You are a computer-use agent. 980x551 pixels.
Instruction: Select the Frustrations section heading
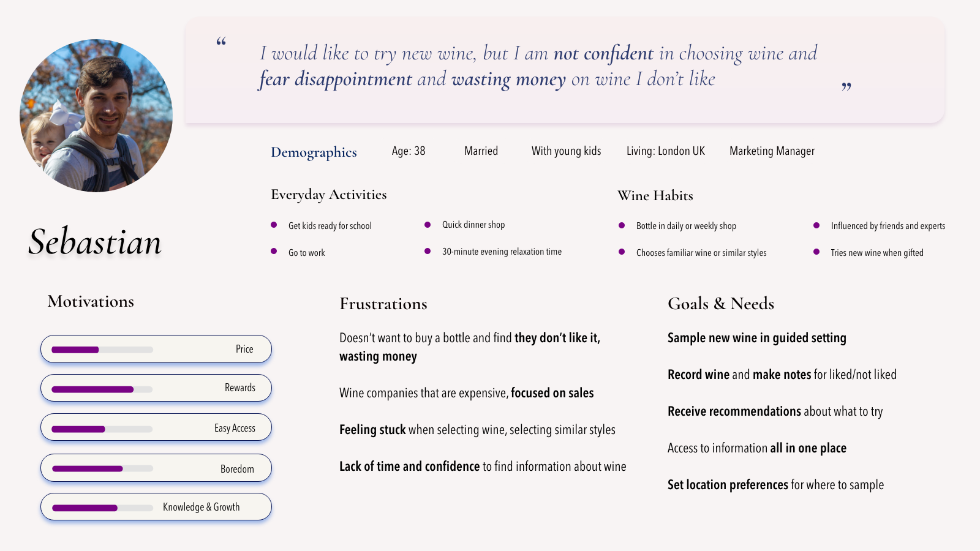point(383,304)
